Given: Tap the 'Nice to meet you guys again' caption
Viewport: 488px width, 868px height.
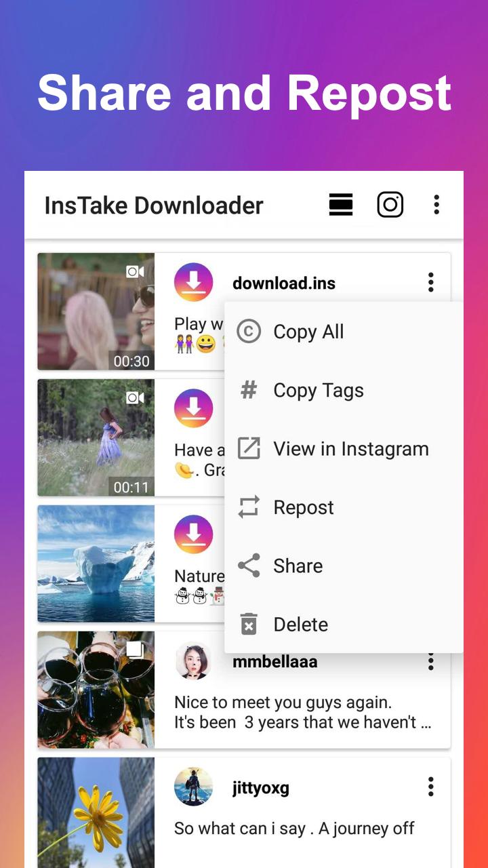Looking at the screenshot, I should [303, 712].
